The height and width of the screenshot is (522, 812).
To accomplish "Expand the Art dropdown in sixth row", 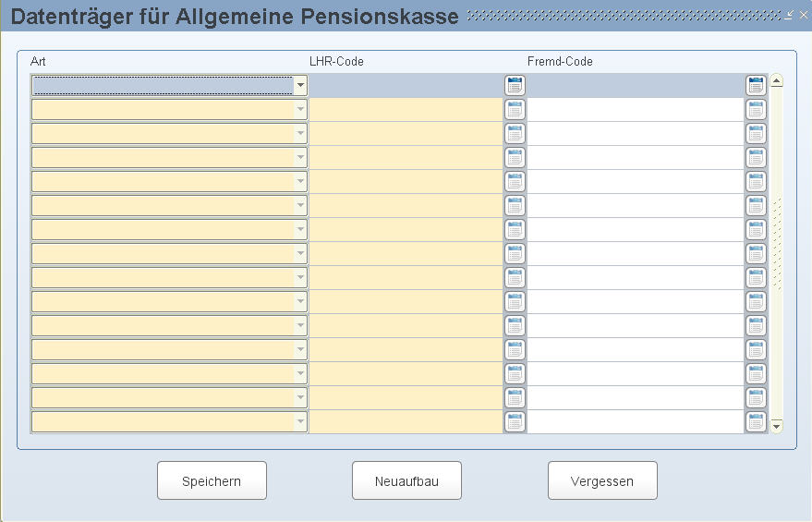I will click(x=300, y=206).
